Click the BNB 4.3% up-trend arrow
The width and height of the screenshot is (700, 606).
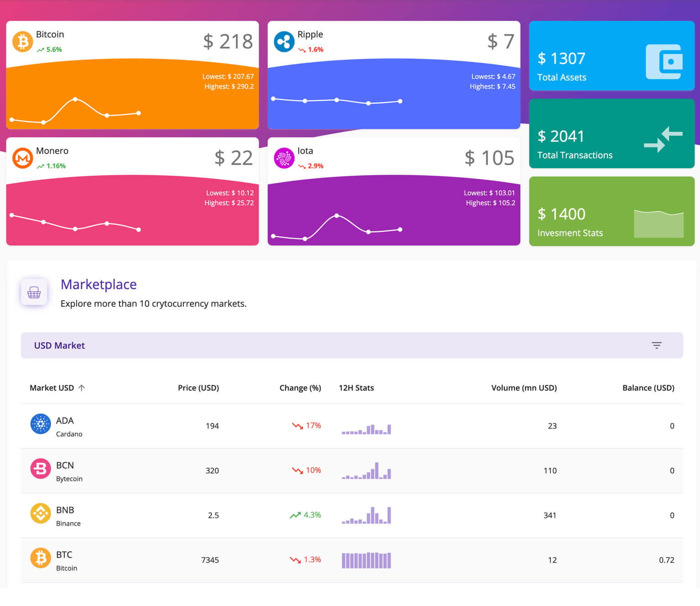295,515
